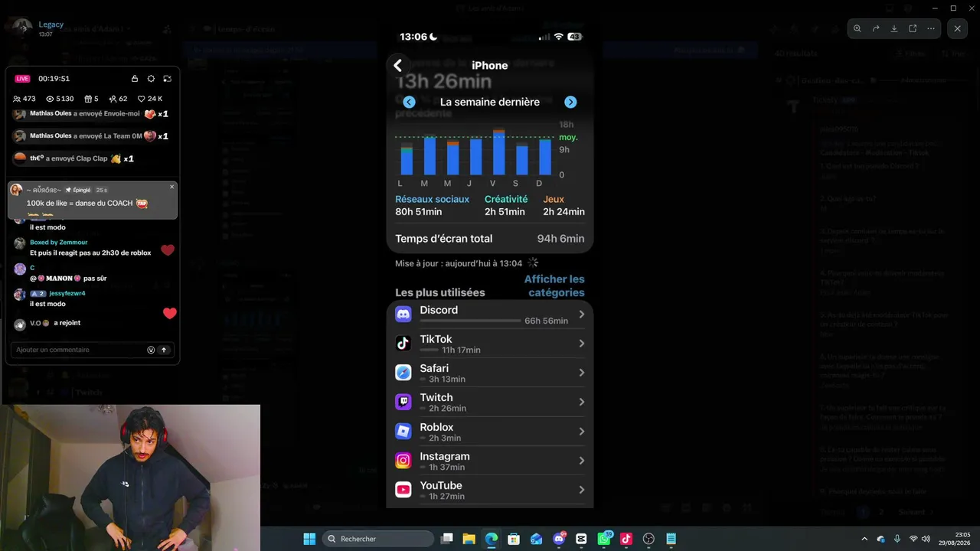This screenshot has height=551, width=980.
Task: Open the Twitch usage row
Action: [490, 402]
